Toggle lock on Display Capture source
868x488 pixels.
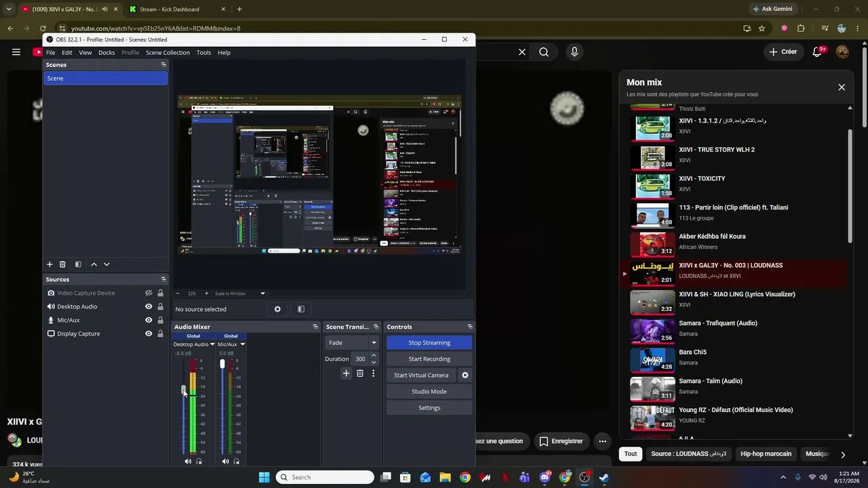point(160,333)
